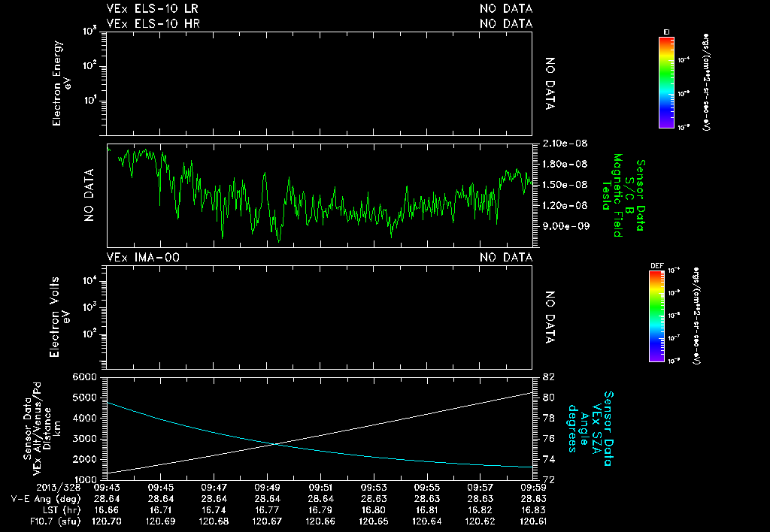Click LST value '16.71'
770x532 pixels.
click(160, 510)
